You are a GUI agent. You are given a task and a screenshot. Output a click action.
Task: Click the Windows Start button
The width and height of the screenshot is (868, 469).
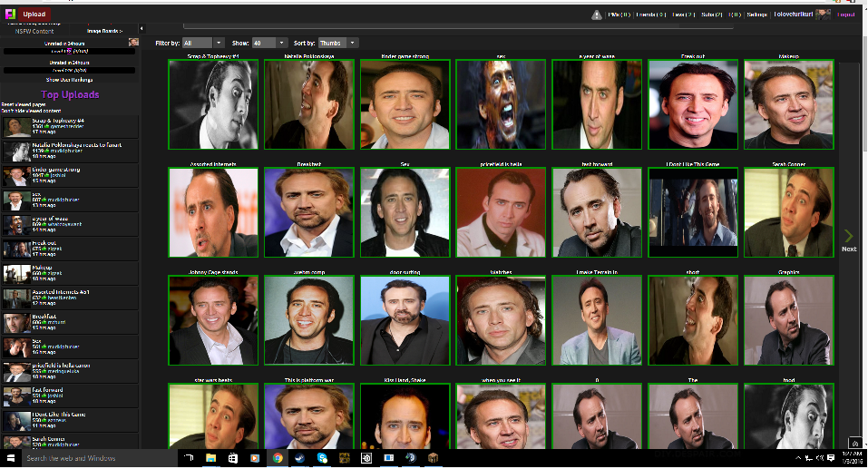[10, 459]
